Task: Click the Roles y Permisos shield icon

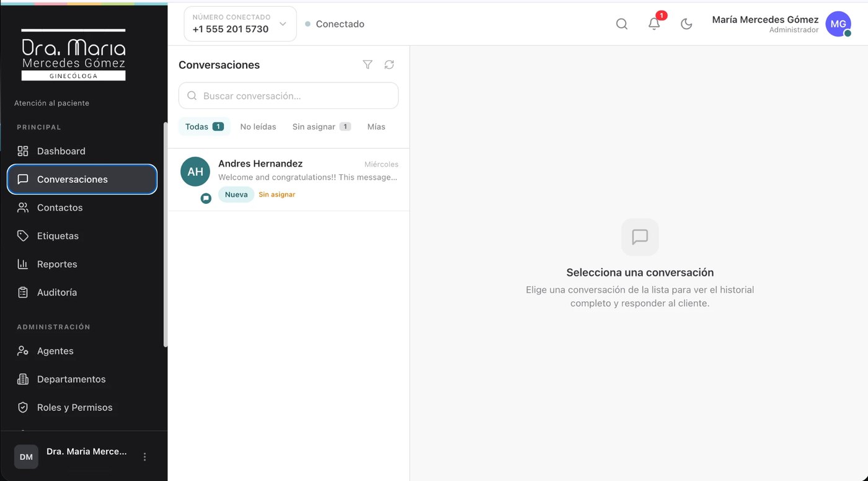Action: coord(23,407)
